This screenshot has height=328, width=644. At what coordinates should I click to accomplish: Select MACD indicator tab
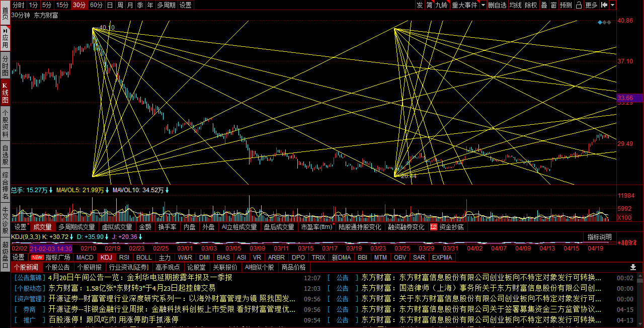85,257
